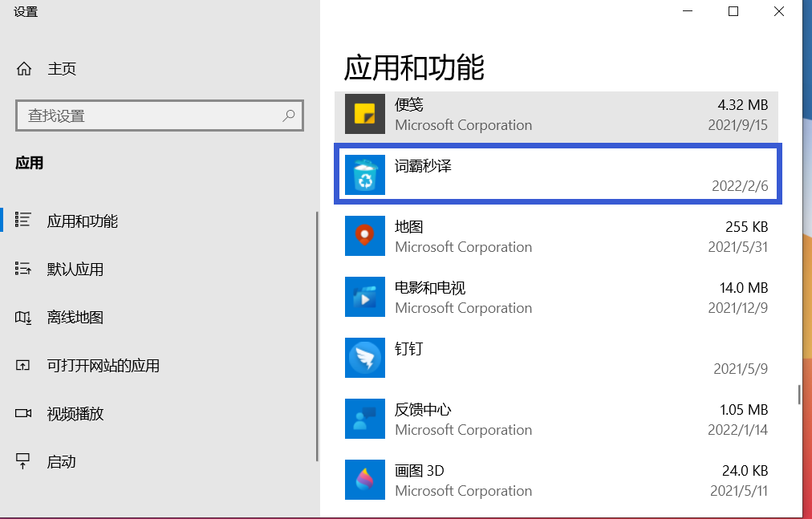
Task: Click the 便笺 Sticky Notes app icon
Action: click(x=365, y=114)
